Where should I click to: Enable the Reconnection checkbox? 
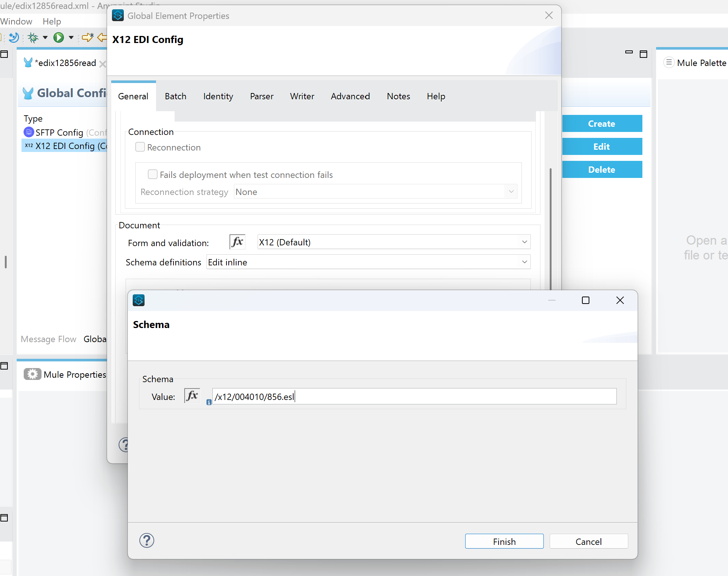pyautogui.click(x=140, y=147)
